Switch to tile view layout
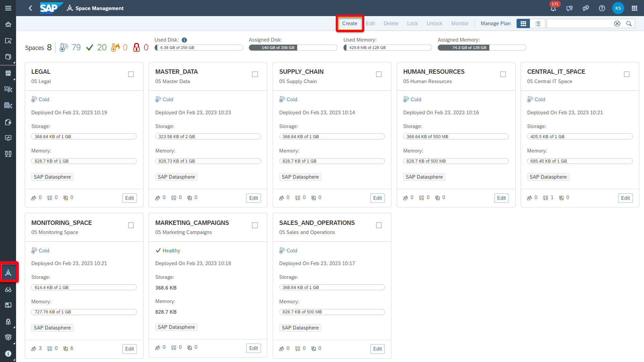The height and width of the screenshot is (362, 644). pyautogui.click(x=523, y=23)
